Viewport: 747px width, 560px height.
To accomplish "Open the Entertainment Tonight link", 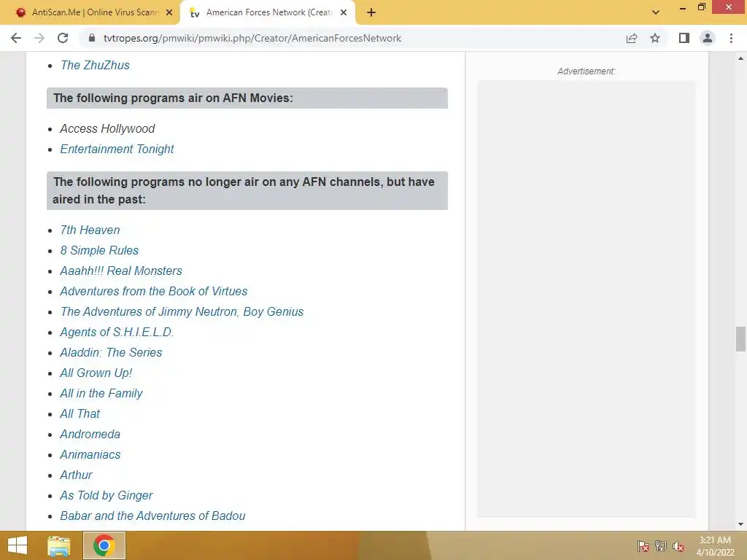I will coord(117,149).
